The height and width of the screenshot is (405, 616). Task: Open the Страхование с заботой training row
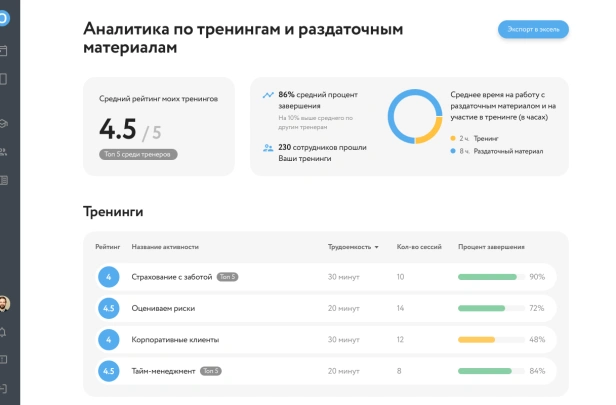coord(326,277)
